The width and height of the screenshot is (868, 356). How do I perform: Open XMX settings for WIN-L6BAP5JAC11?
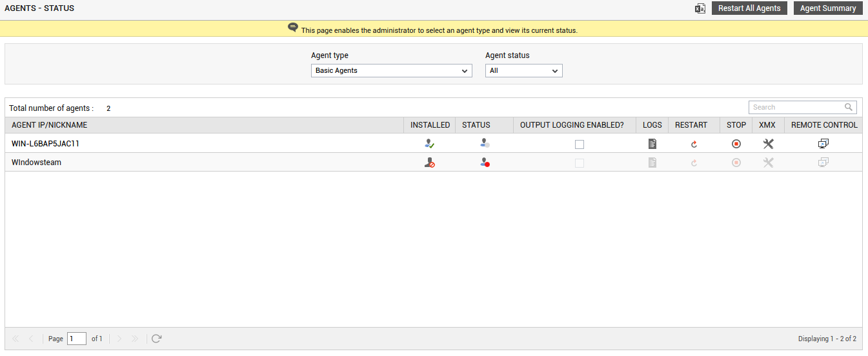tap(768, 144)
